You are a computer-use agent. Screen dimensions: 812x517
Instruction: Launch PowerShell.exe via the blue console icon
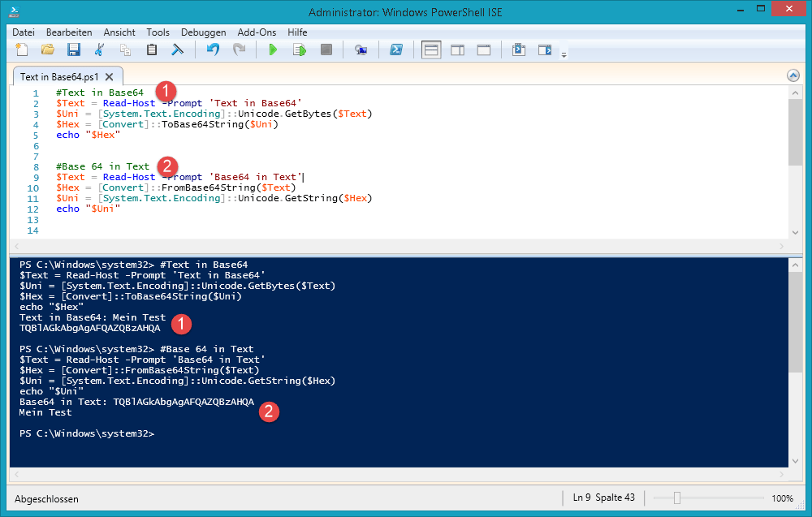(396, 50)
